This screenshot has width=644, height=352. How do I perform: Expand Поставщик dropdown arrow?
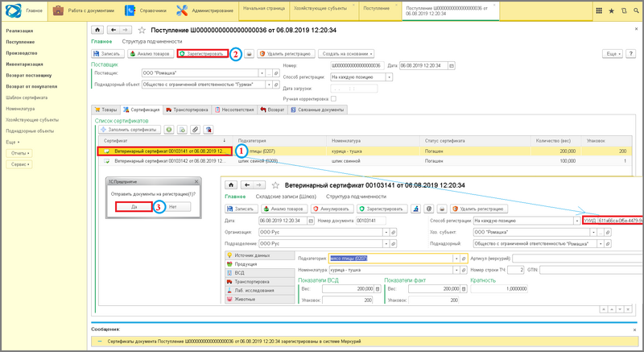(262, 73)
